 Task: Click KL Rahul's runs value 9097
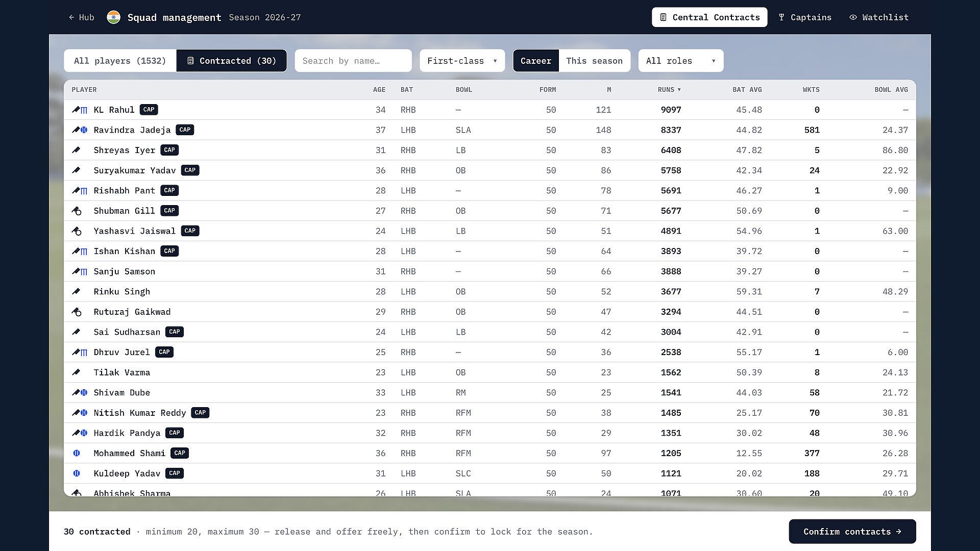click(671, 110)
